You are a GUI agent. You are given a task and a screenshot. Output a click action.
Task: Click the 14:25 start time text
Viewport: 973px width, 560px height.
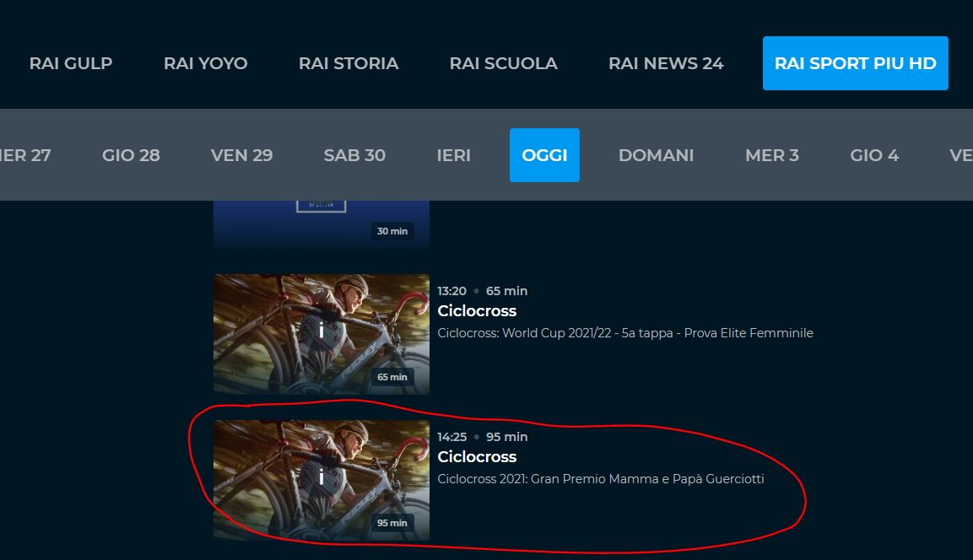pos(451,437)
